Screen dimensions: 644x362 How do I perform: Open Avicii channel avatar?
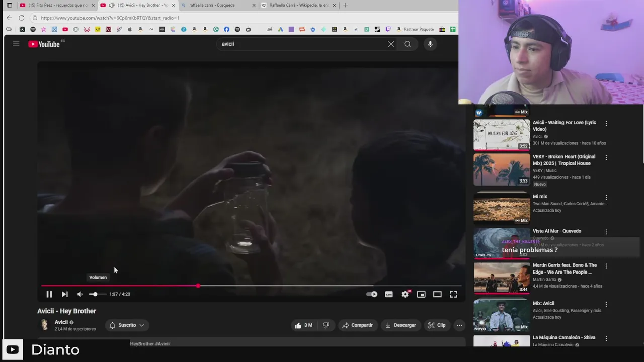click(44, 325)
